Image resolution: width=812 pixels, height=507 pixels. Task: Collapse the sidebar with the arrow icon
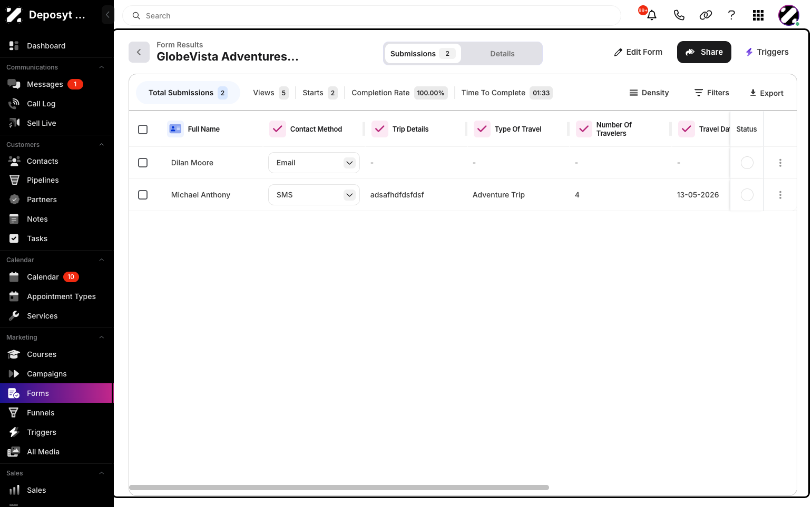[107, 15]
